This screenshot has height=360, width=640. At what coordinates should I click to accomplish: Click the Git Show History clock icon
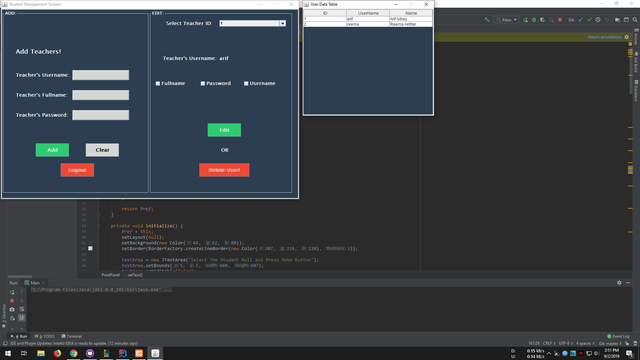coord(598,20)
